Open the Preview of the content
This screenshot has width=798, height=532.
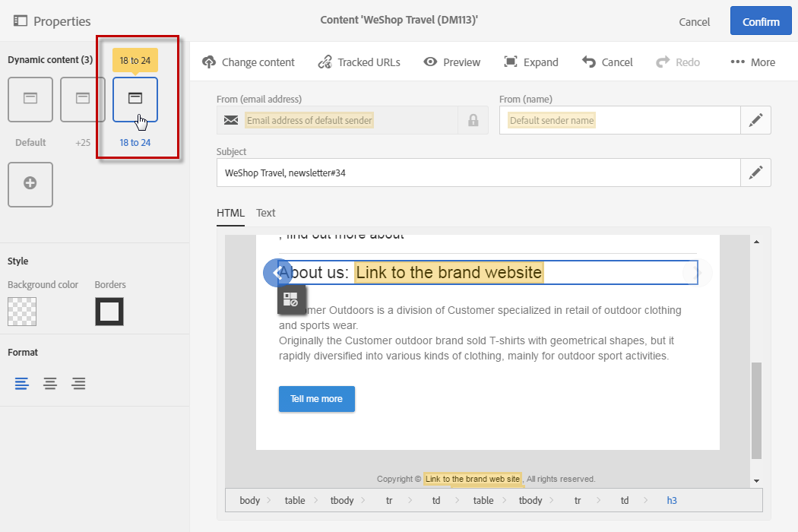coord(452,62)
